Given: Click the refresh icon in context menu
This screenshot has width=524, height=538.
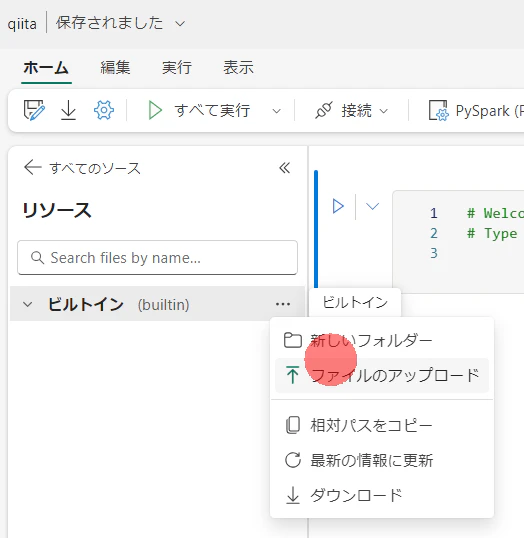Looking at the screenshot, I should click(293, 460).
